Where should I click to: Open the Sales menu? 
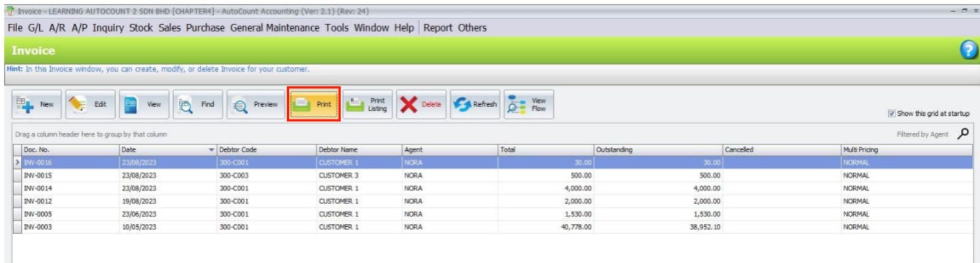[170, 28]
